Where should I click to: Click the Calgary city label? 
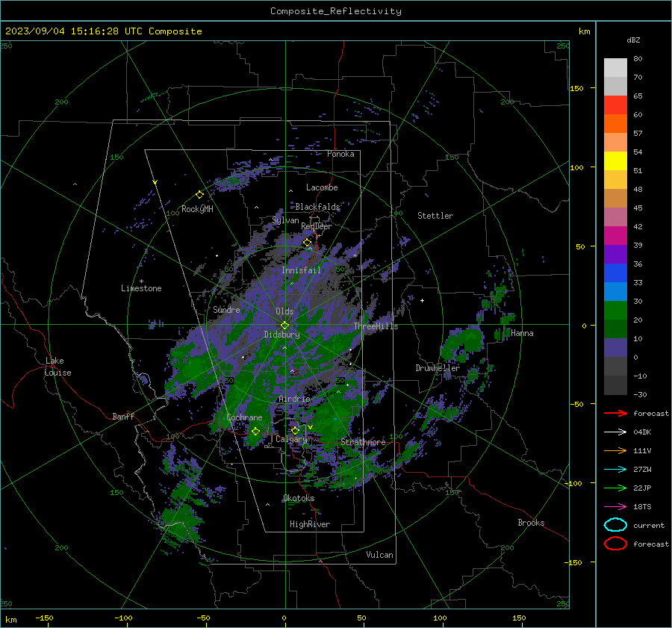coord(291,439)
